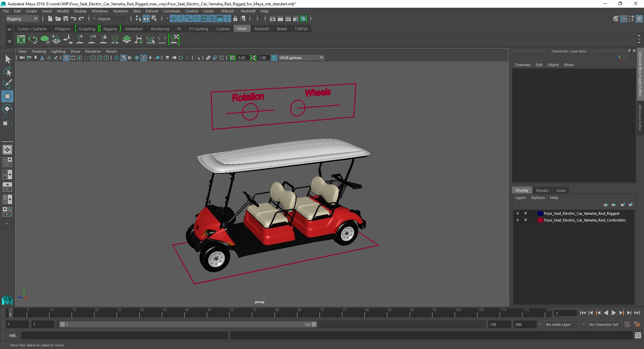Open the shelf tab selector menu button
Image resolution: width=644 pixels, height=349 pixels.
pos(9,29)
